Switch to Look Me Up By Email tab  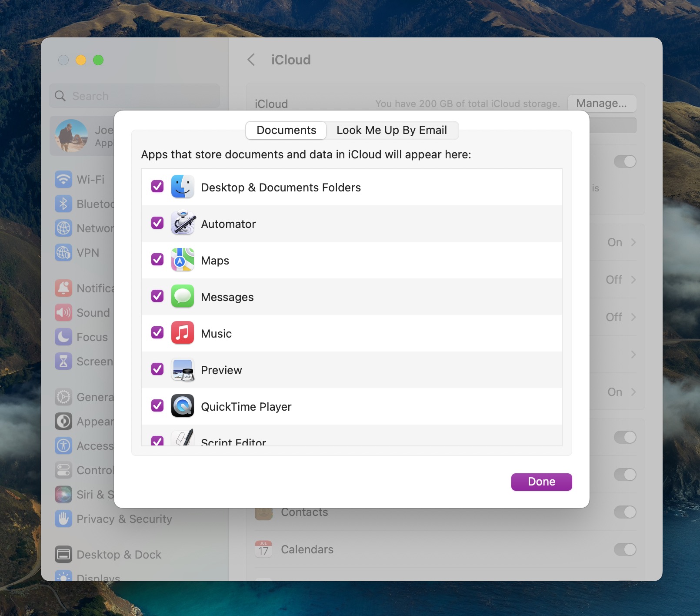click(392, 130)
